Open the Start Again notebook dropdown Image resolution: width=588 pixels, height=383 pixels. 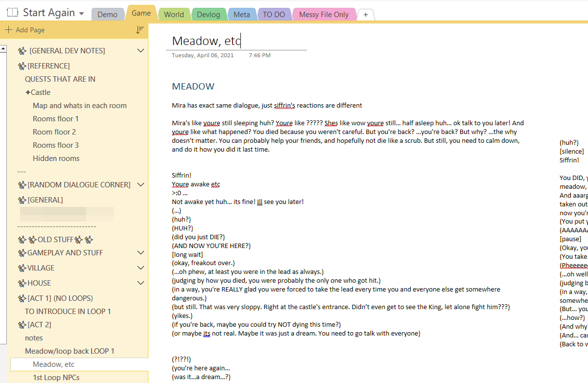(x=81, y=14)
